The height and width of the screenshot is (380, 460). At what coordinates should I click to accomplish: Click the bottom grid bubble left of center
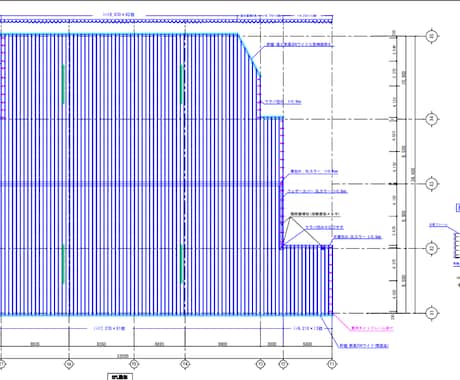pos(134,364)
